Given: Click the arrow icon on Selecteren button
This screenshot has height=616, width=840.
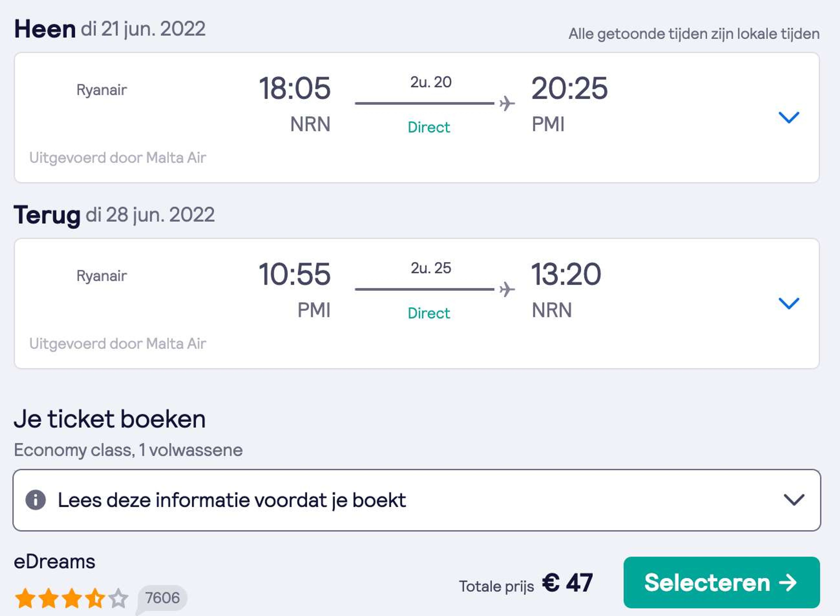Looking at the screenshot, I should pyautogui.click(x=787, y=582).
